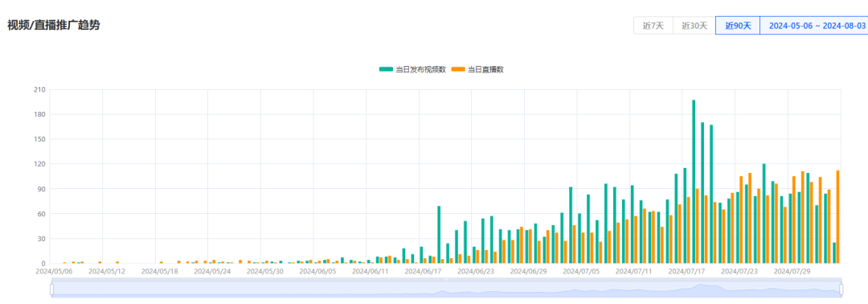Image resolution: width=868 pixels, height=304 pixels.
Task: Toggle the 当日发布视频数 legend series
Action: point(412,69)
